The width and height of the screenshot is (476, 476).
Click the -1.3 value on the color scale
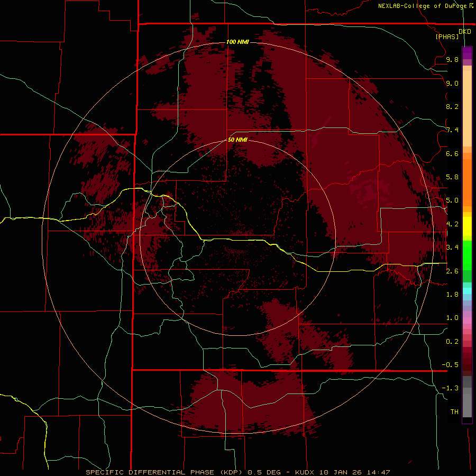450,388
